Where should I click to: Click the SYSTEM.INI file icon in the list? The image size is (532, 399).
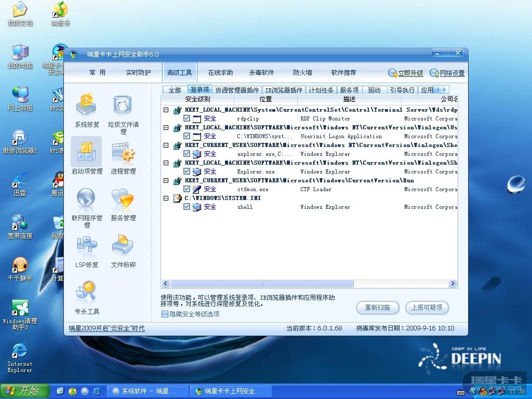pos(177,198)
